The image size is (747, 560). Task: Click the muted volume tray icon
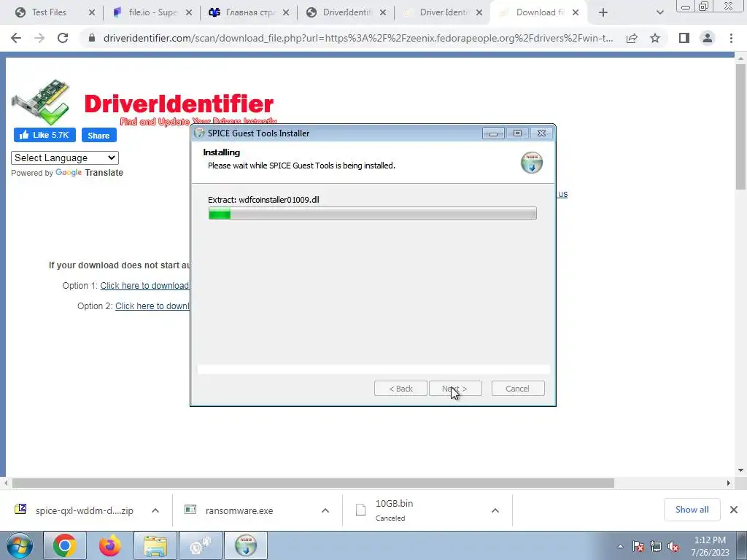tap(673, 547)
